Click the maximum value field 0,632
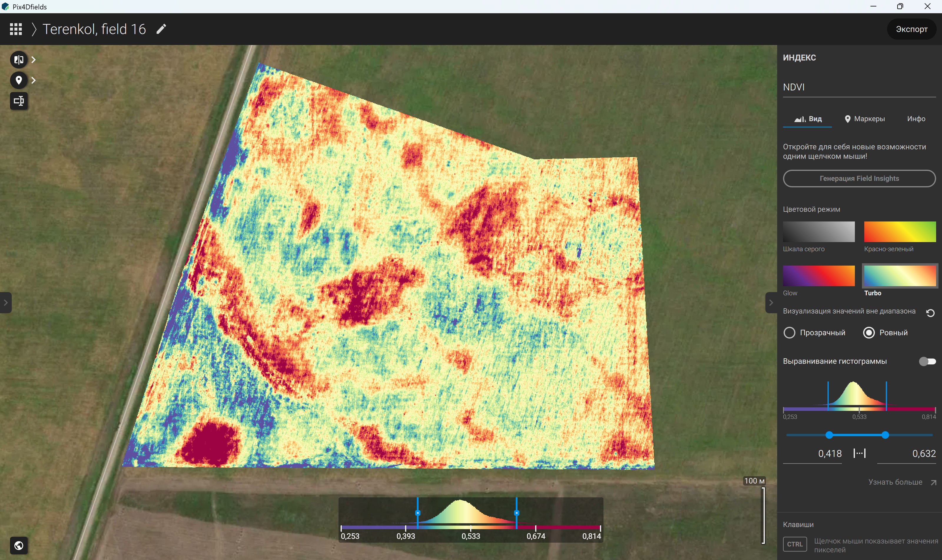The image size is (942, 560). pos(906,454)
